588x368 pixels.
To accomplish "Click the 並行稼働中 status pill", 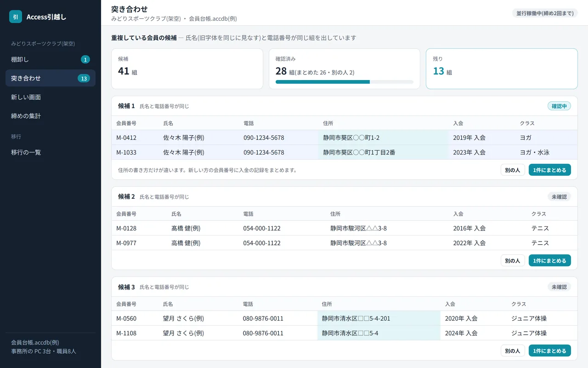I will pyautogui.click(x=545, y=13).
